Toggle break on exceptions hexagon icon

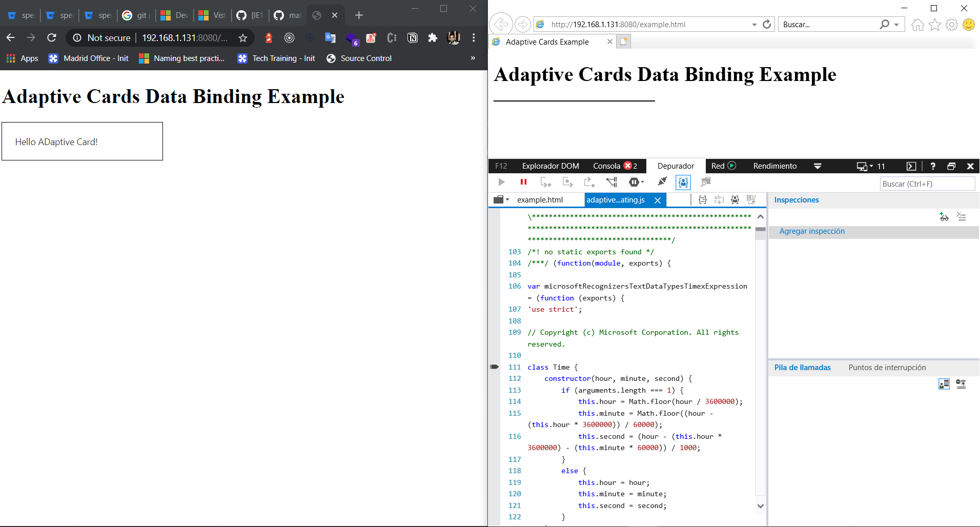[634, 182]
